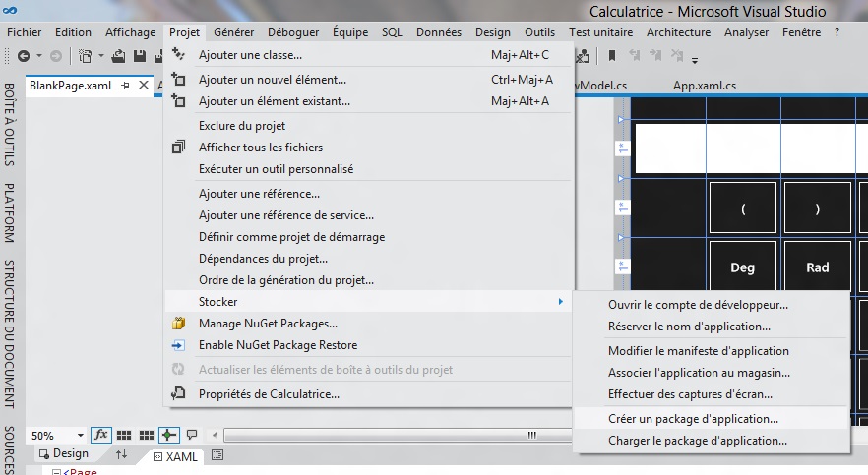The height and width of the screenshot is (475, 868).
Task: Click the horizontal scrollbar thumb in designer
Action: [x=399, y=436]
